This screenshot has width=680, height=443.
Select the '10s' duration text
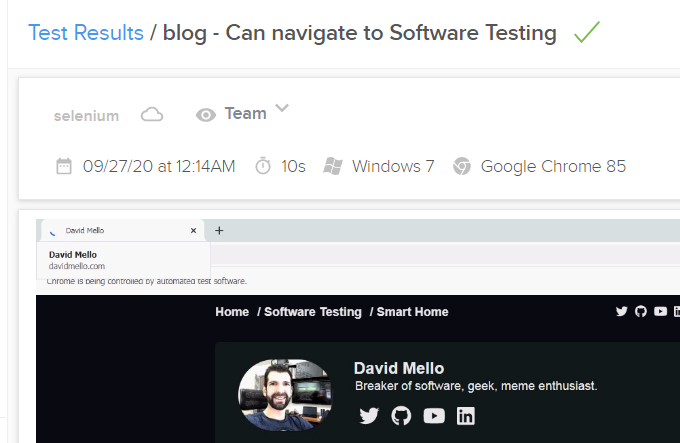(293, 166)
